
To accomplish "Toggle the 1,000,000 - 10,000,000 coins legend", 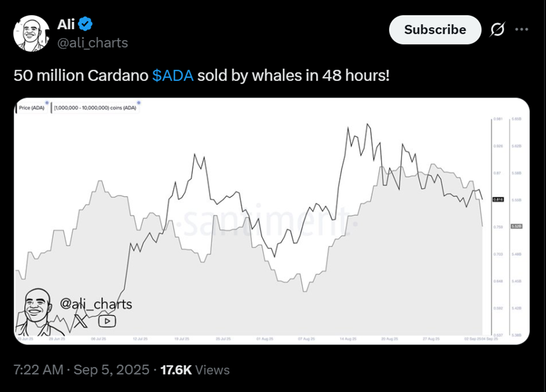I will pos(96,107).
